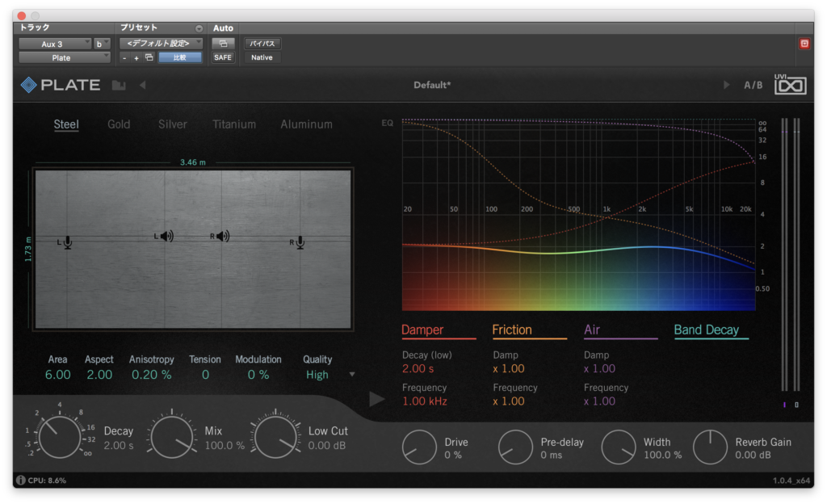Click the blue Plate diamond logo
Screen dimensions: 827x504
click(28, 84)
